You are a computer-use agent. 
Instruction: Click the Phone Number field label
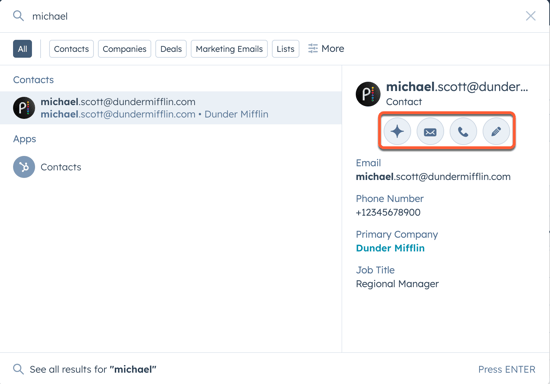point(390,198)
